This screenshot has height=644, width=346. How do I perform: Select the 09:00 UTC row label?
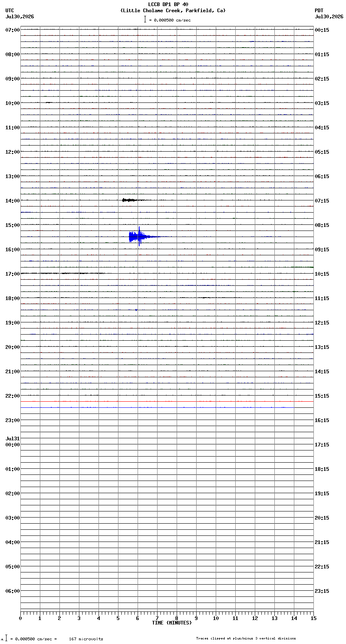tap(13, 79)
